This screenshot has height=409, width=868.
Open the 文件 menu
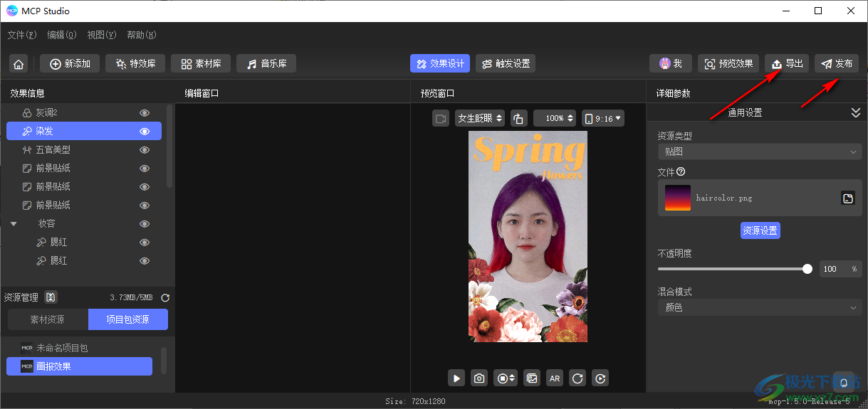22,35
